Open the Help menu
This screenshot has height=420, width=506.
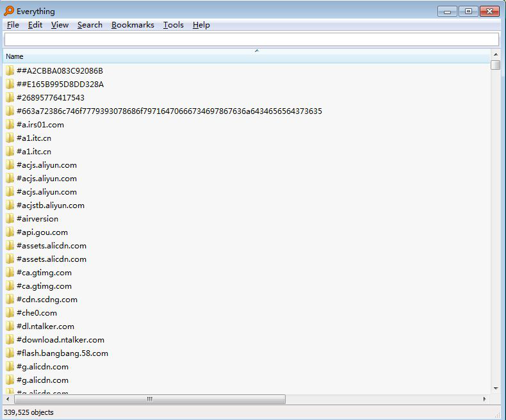[201, 25]
